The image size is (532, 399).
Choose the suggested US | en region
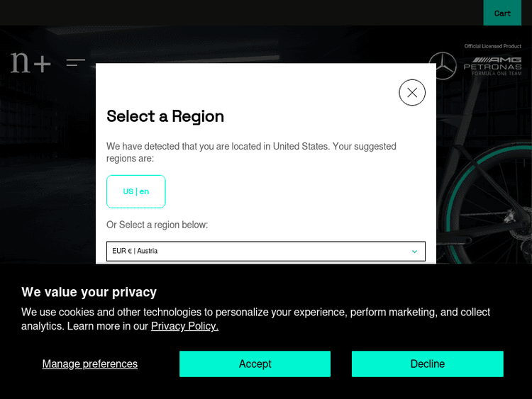[136, 191]
